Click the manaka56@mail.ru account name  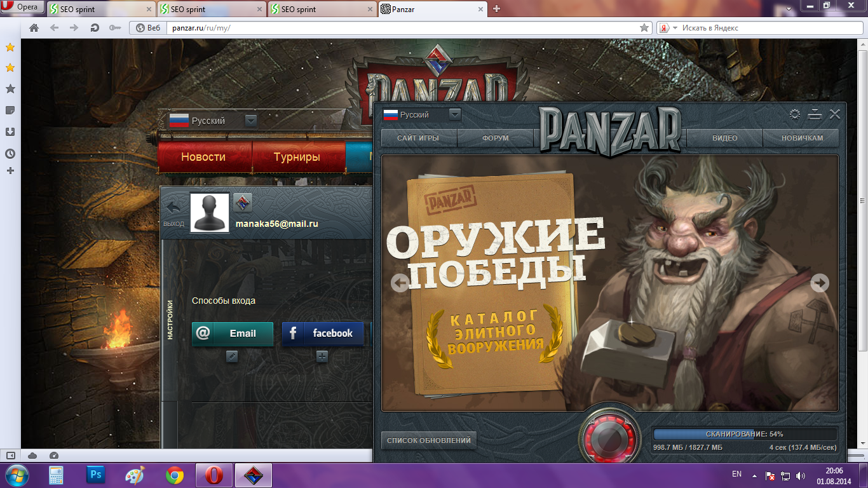coord(277,224)
